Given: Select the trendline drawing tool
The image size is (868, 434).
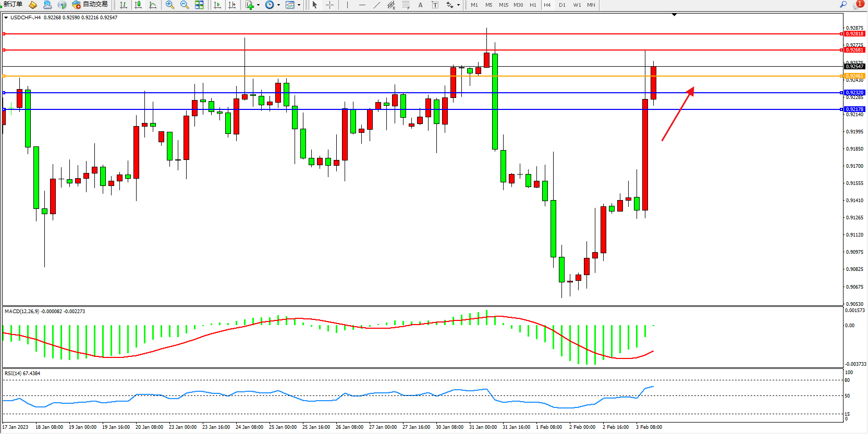Looking at the screenshot, I should [x=377, y=5].
